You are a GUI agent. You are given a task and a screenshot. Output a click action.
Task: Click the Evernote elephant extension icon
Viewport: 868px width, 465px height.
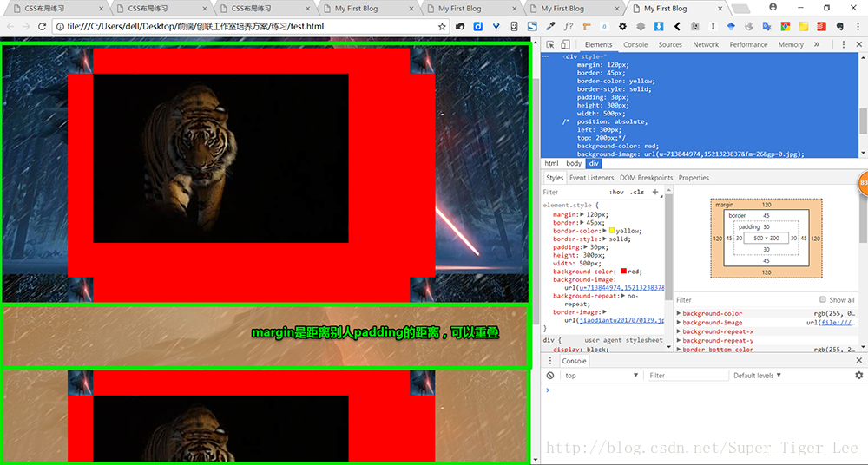(x=839, y=27)
